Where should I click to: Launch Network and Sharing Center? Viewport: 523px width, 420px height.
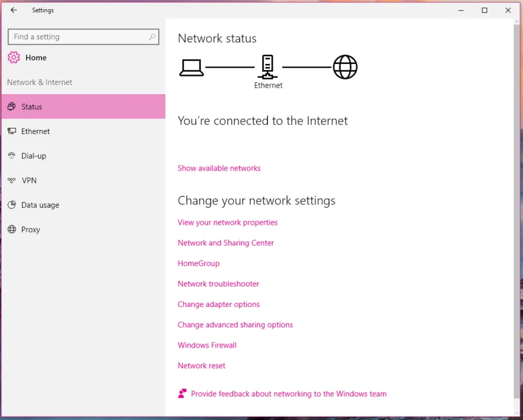(226, 243)
